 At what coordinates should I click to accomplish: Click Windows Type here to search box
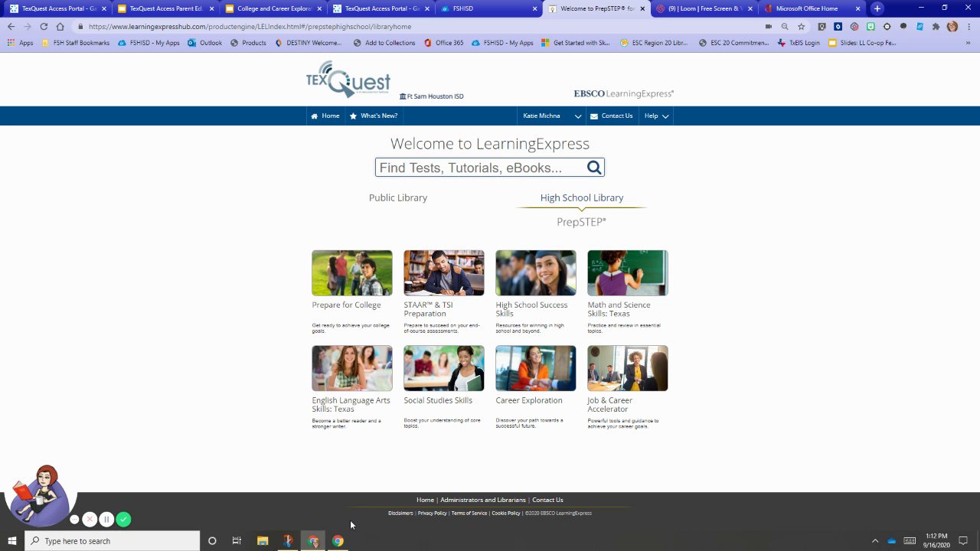point(112,541)
